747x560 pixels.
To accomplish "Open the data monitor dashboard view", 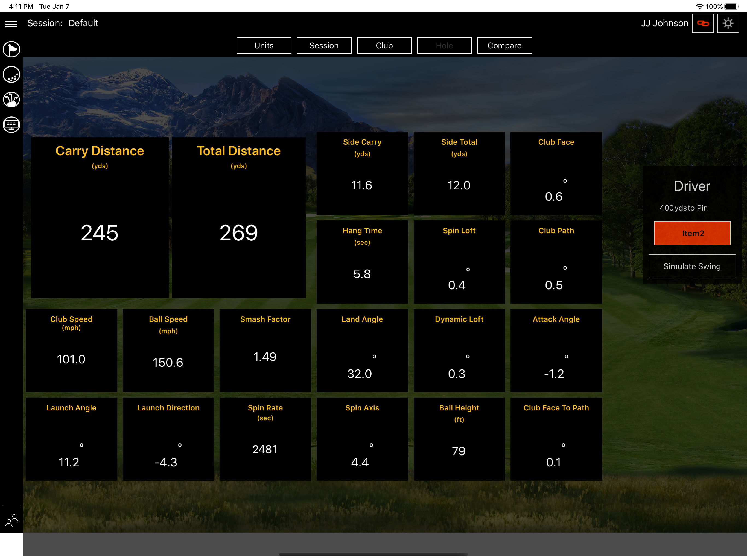I will (11, 125).
